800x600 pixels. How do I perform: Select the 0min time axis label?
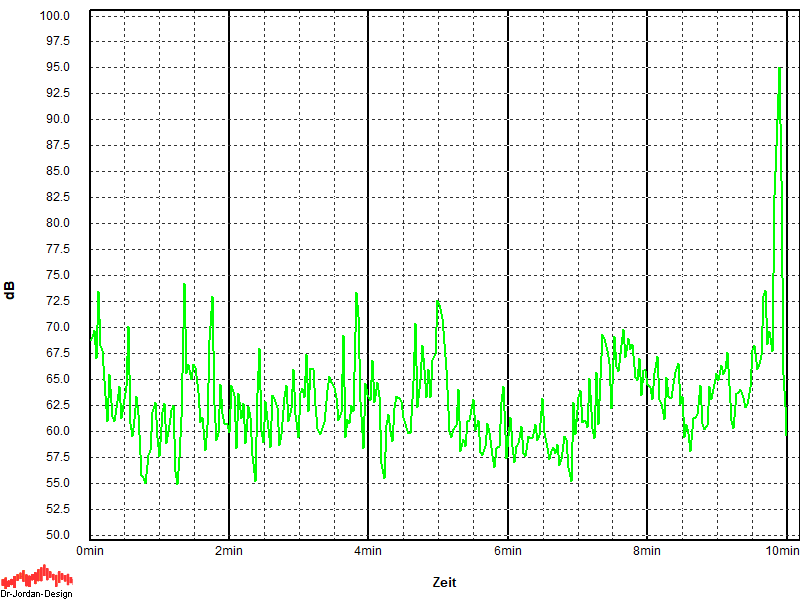[x=90, y=551]
